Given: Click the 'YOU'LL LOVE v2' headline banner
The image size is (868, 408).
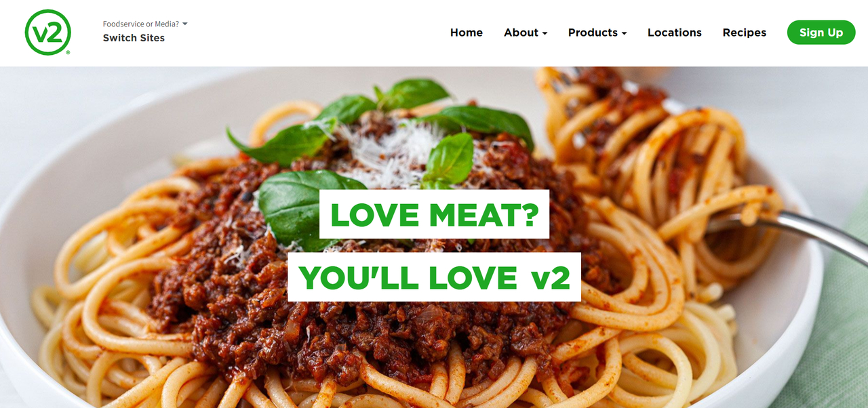Looking at the screenshot, I should point(434,277).
